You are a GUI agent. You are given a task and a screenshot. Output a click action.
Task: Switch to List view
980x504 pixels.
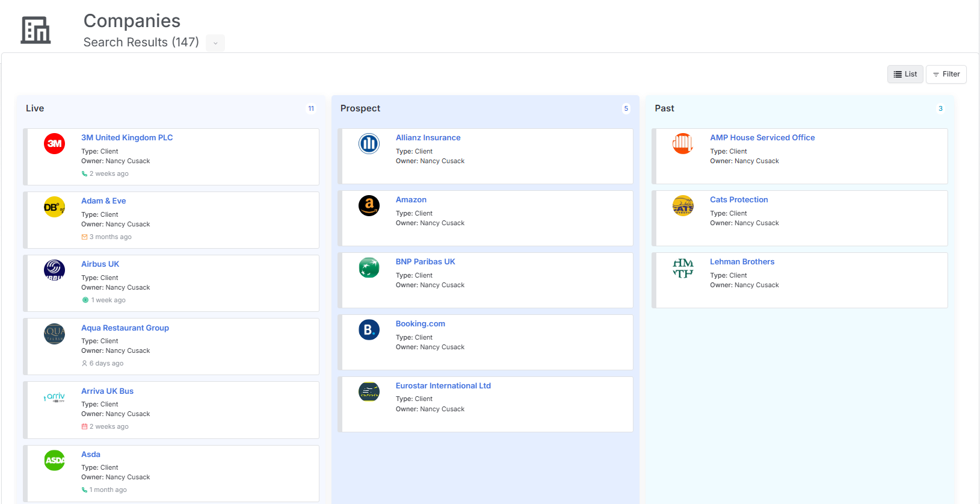pos(905,74)
